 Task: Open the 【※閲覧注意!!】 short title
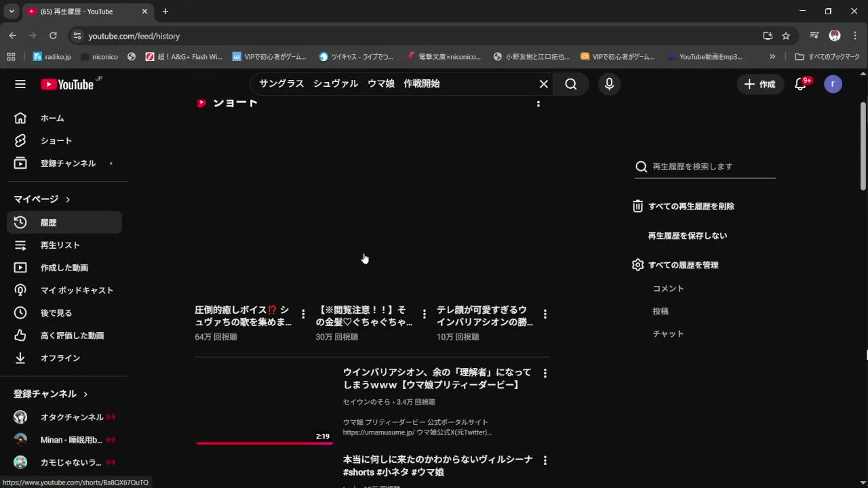[364, 316]
